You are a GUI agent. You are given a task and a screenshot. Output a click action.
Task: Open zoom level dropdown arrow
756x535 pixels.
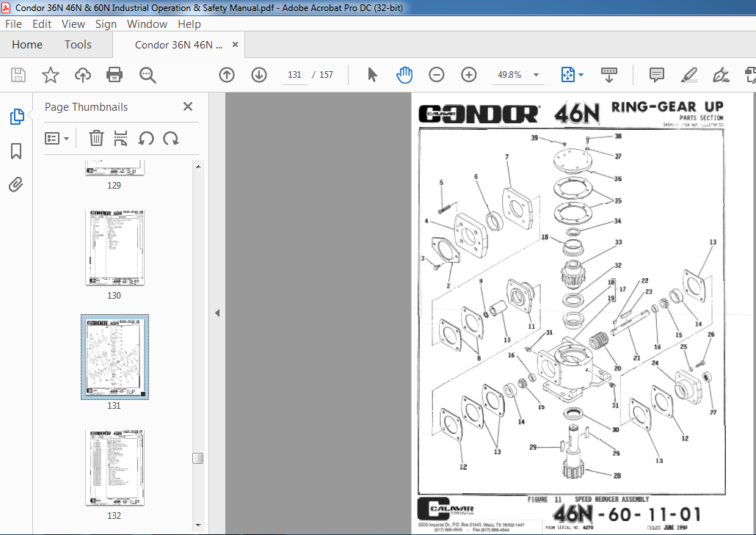pyautogui.click(x=536, y=75)
